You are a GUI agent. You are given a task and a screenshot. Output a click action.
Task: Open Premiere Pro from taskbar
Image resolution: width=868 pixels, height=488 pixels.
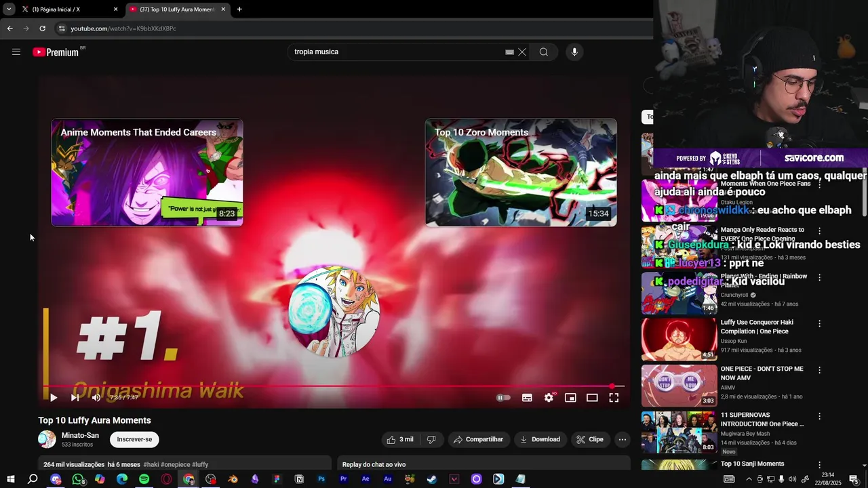344,479
